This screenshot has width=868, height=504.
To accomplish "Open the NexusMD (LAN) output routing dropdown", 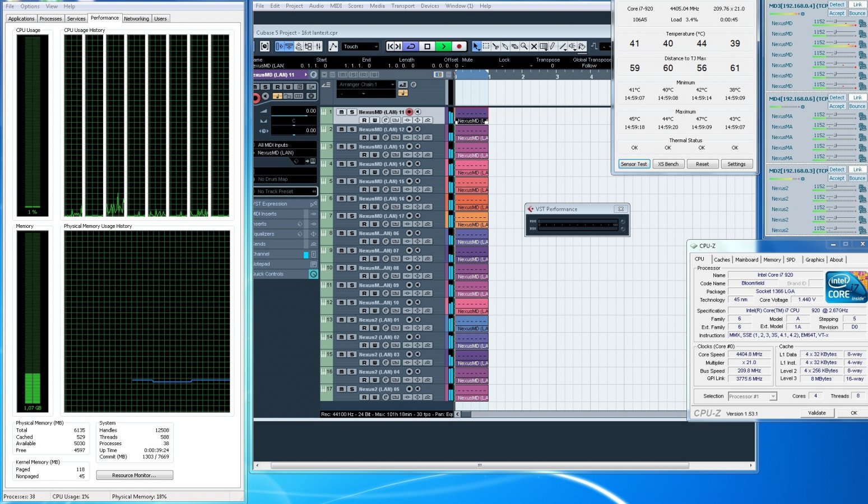I will click(285, 152).
